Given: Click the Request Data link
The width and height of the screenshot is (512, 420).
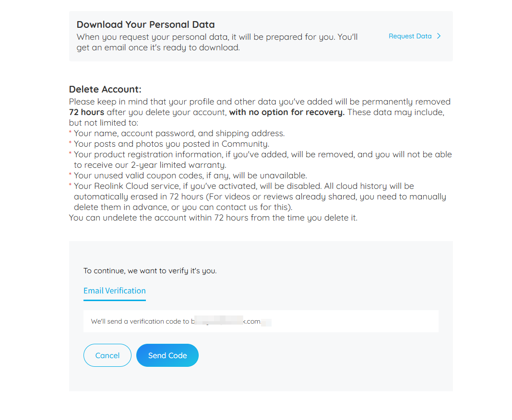Looking at the screenshot, I should coord(410,36).
